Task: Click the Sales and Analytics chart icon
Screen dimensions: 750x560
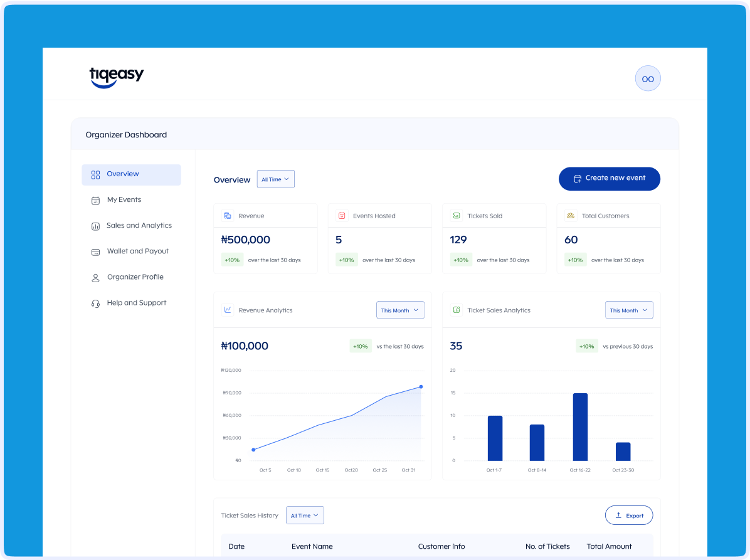Action: 96,226
